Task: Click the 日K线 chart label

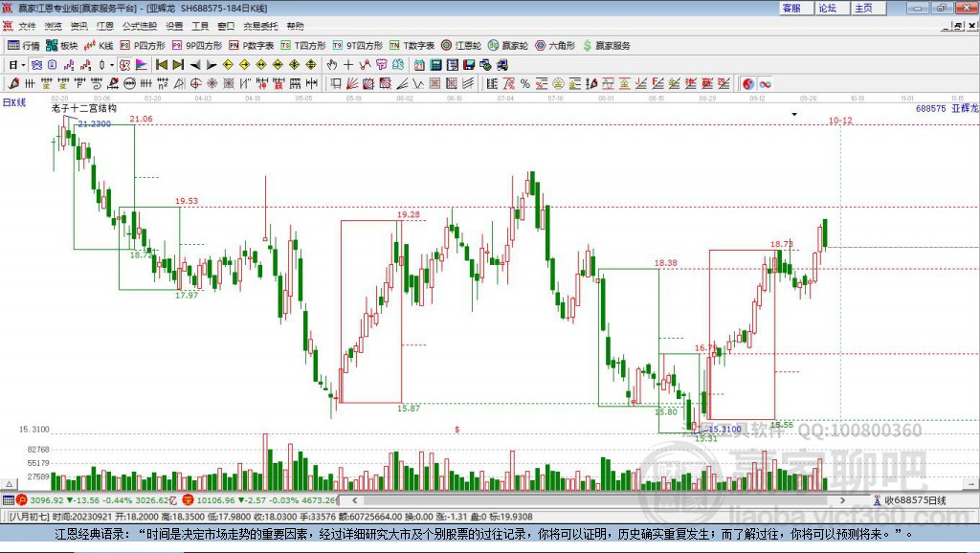Action: click(x=14, y=102)
